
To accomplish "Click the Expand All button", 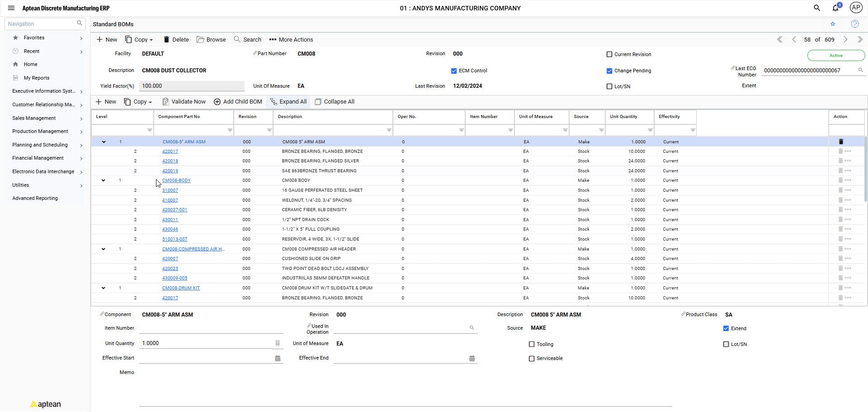I will (288, 101).
